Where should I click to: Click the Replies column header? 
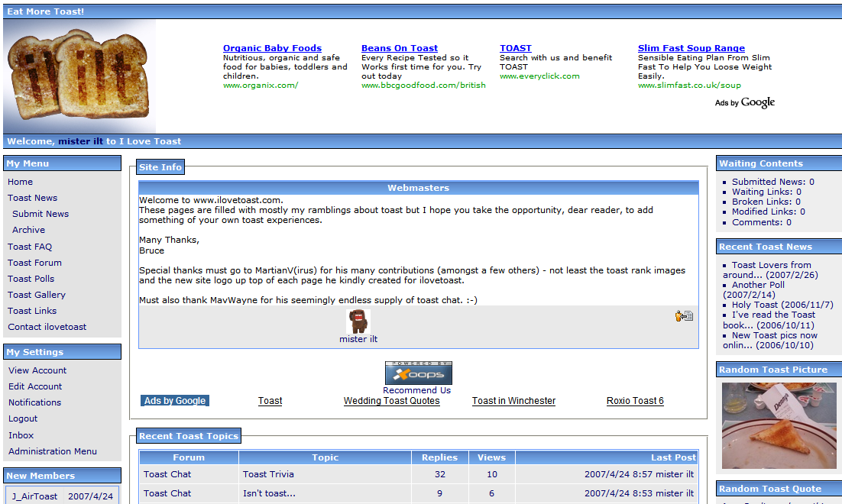click(440, 457)
